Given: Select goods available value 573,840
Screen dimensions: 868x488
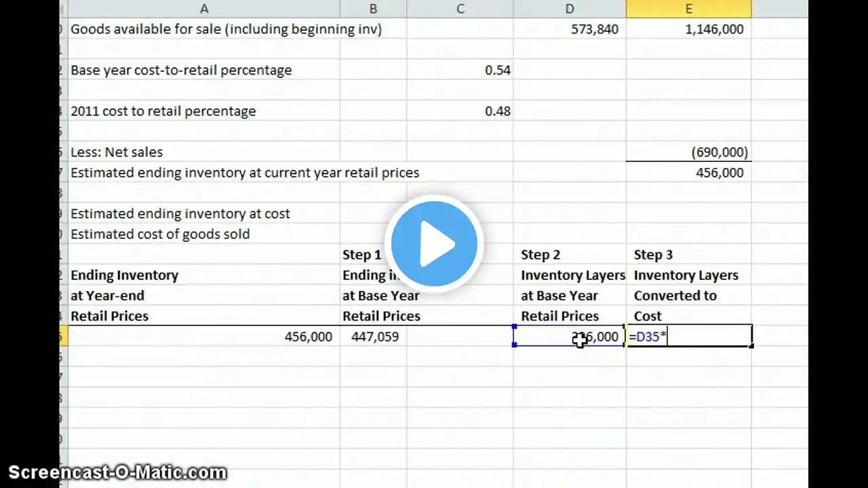Looking at the screenshot, I should pos(570,29).
